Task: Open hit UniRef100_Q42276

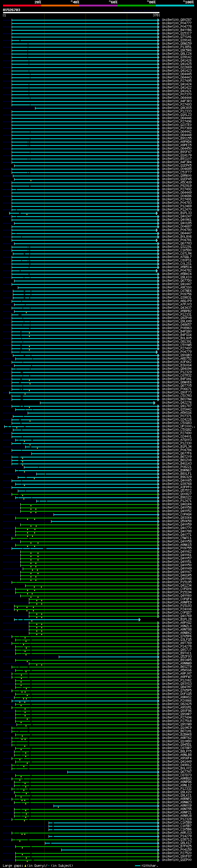Action: point(176,403)
